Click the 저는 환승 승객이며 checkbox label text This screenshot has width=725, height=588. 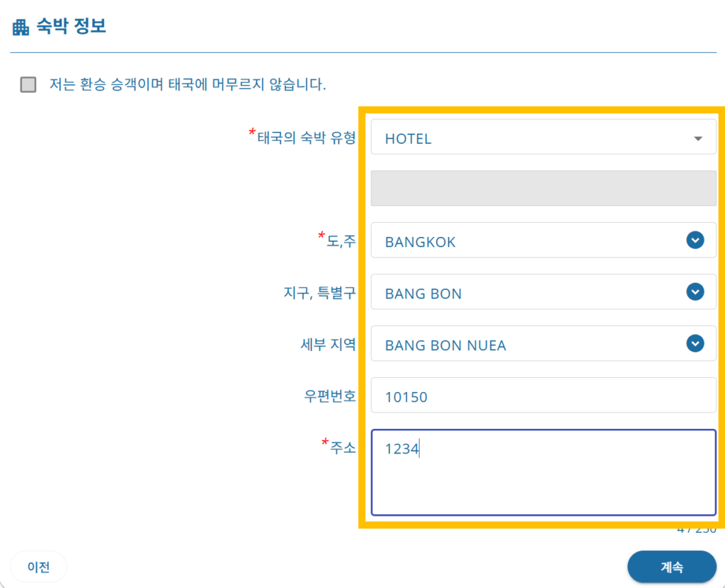click(188, 85)
